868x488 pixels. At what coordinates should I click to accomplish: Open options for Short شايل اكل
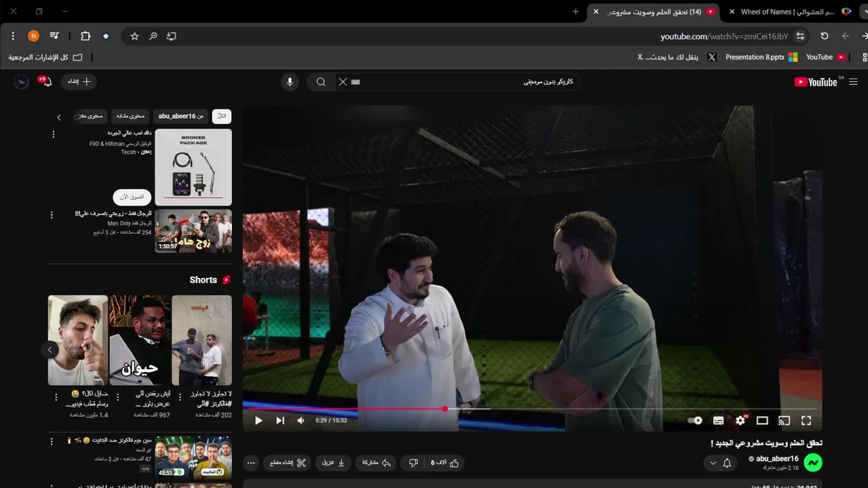[x=57, y=397]
